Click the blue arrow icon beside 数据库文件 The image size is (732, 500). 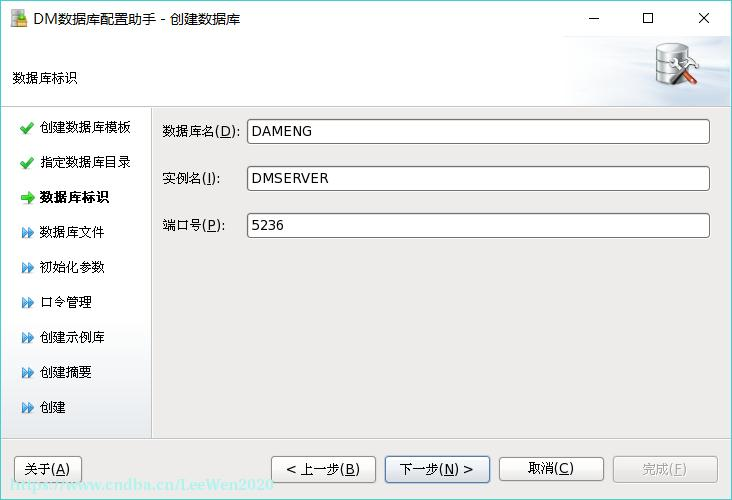coord(28,232)
